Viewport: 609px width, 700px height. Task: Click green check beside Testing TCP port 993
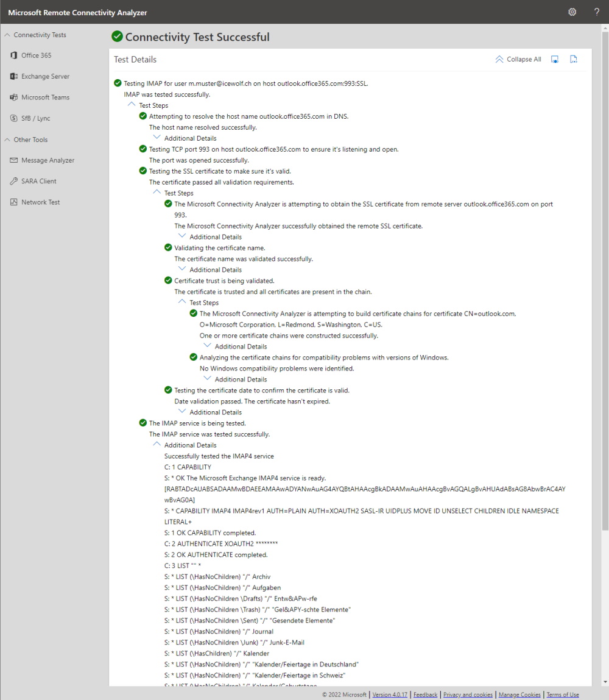tap(143, 149)
